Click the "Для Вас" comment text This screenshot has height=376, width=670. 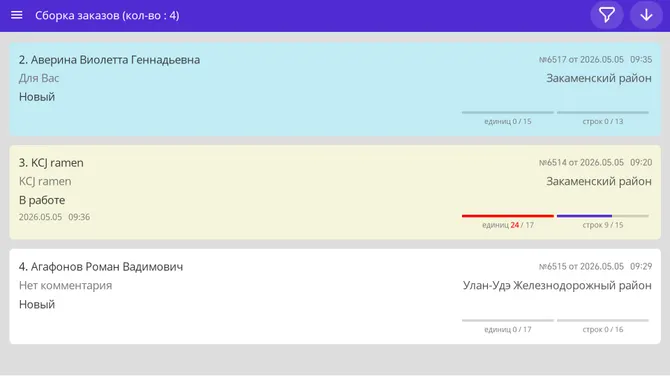(x=39, y=78)
